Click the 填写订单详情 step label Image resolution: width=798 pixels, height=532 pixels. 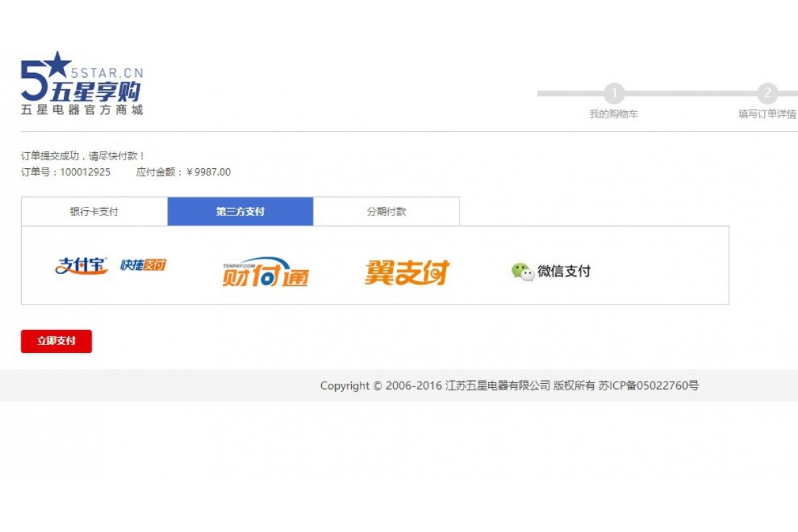click(767, 114)
